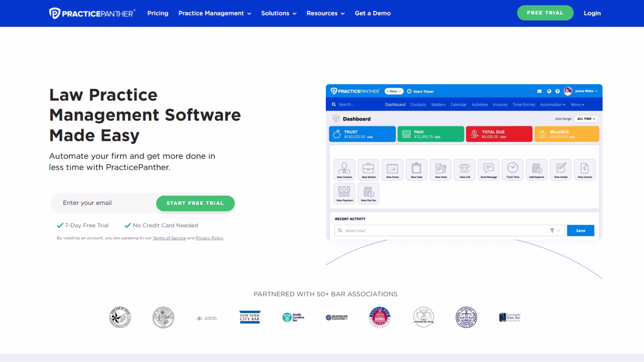
Task: Expand the Solutions dropdown menu
Action: coord(279,13)
